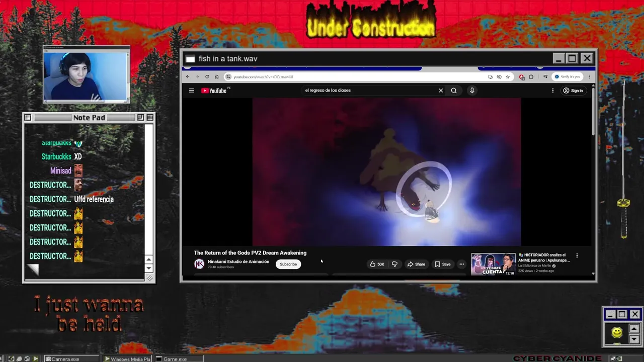Click the smiley widget up arrow
This screenshot has height=362, width=644.
(634, 329)
